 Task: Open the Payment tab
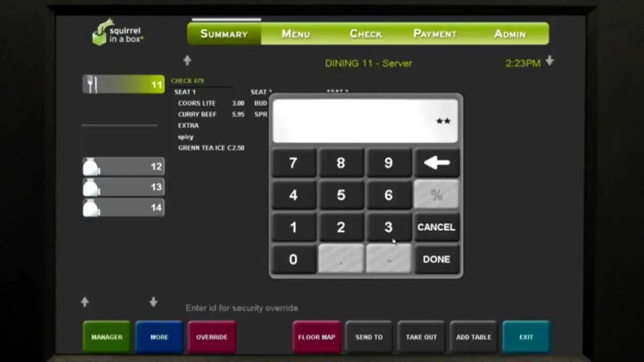pyautogui.click(x=435, y=34)
